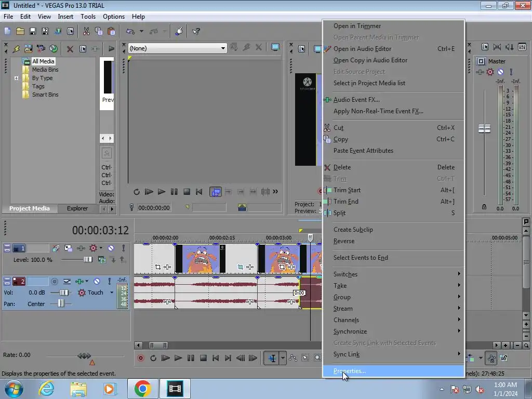Image resolution: width=532 pixels, height=399 pixels.
Task: Click the Track Motion icon on video track 1
Action: coord(68,248)
